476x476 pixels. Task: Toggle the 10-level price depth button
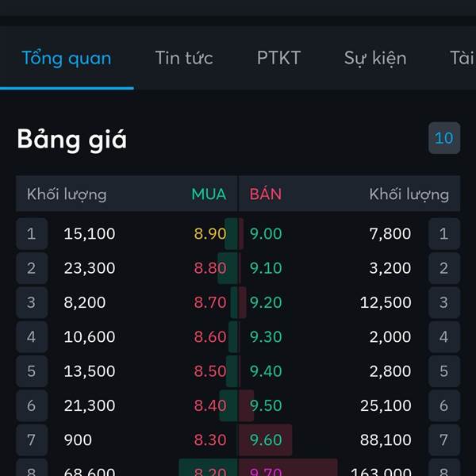point(444,138)
